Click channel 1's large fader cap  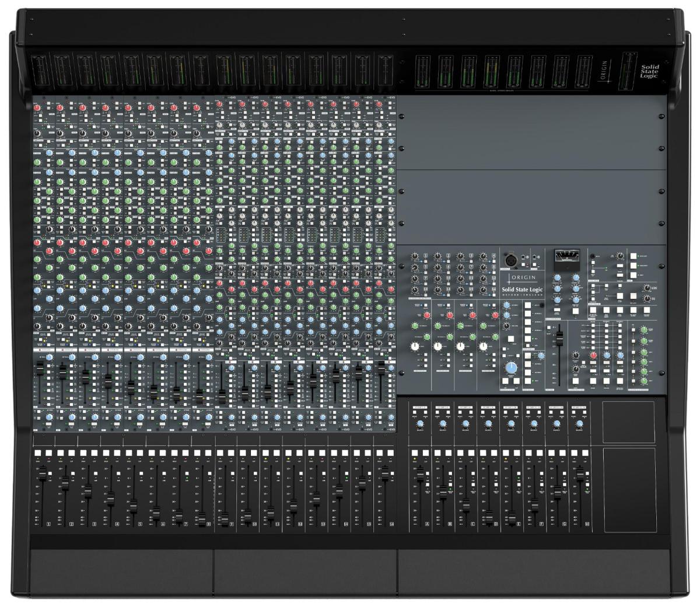click(43, 473)
